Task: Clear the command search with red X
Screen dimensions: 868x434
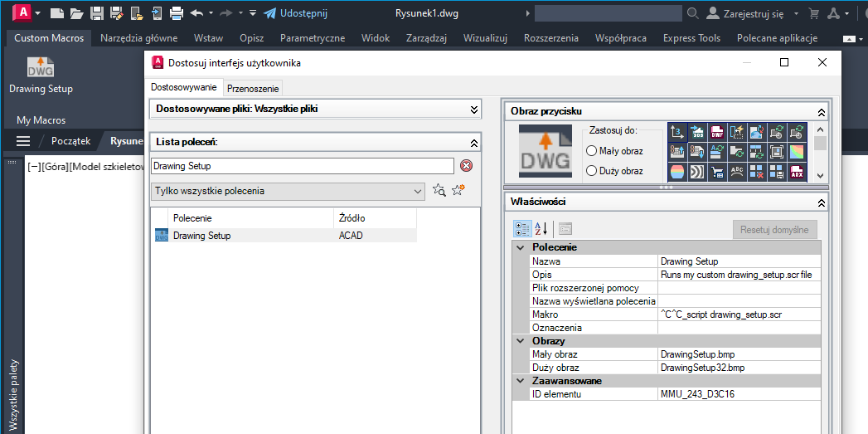Action: pos(467,166)
